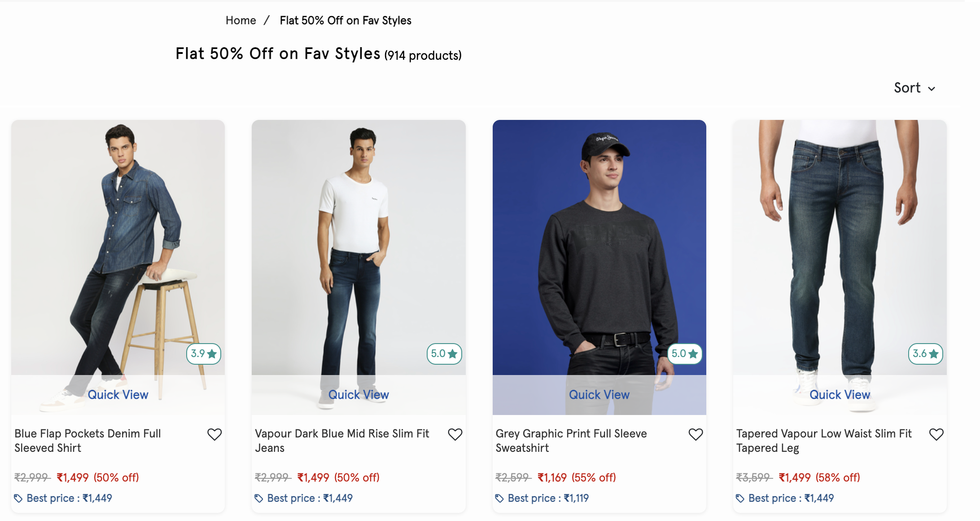Quick View the Tapered Vapour Low Waist jeans
980x521 pixels.
pos(840,394)
